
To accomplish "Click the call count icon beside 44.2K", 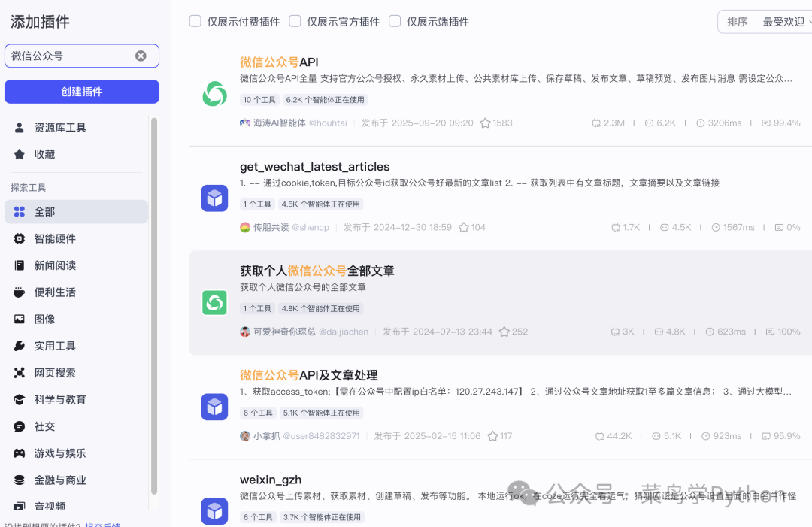I will [x=600, y=436].
